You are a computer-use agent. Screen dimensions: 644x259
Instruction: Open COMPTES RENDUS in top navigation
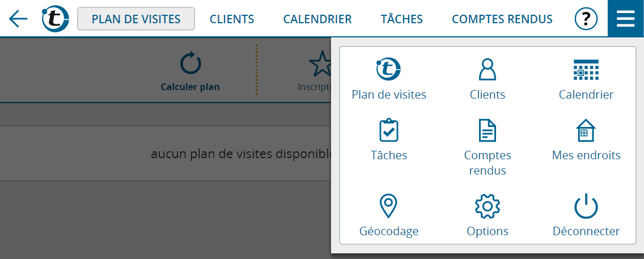click(502, 19)
